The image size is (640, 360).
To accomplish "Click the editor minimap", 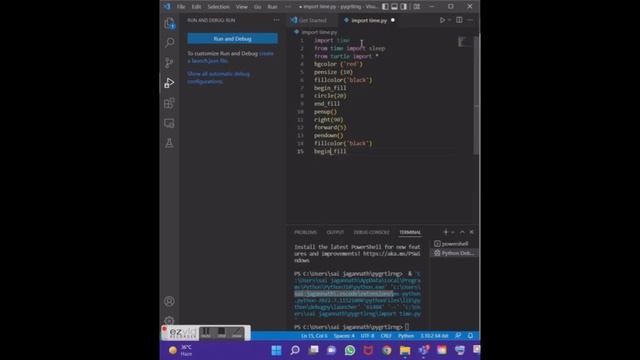I will (x=464, y=42).
